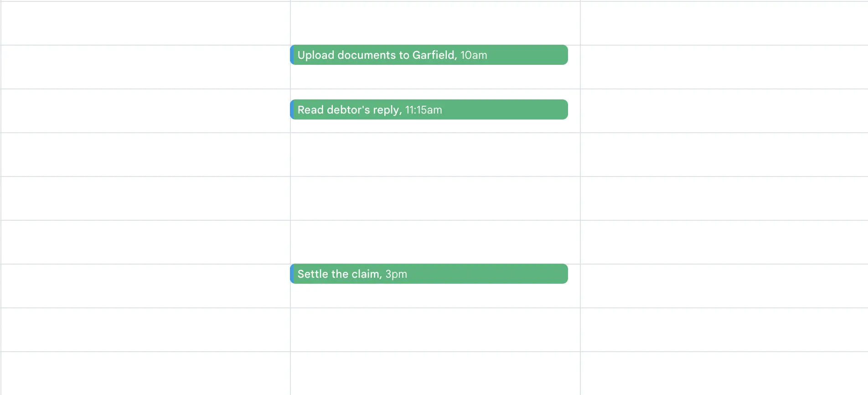The height and width of the screenshot is (395, 868).
Task: Click next day's 11am slot, right of Read debtor's reply
Action: [x=724, y=110]
